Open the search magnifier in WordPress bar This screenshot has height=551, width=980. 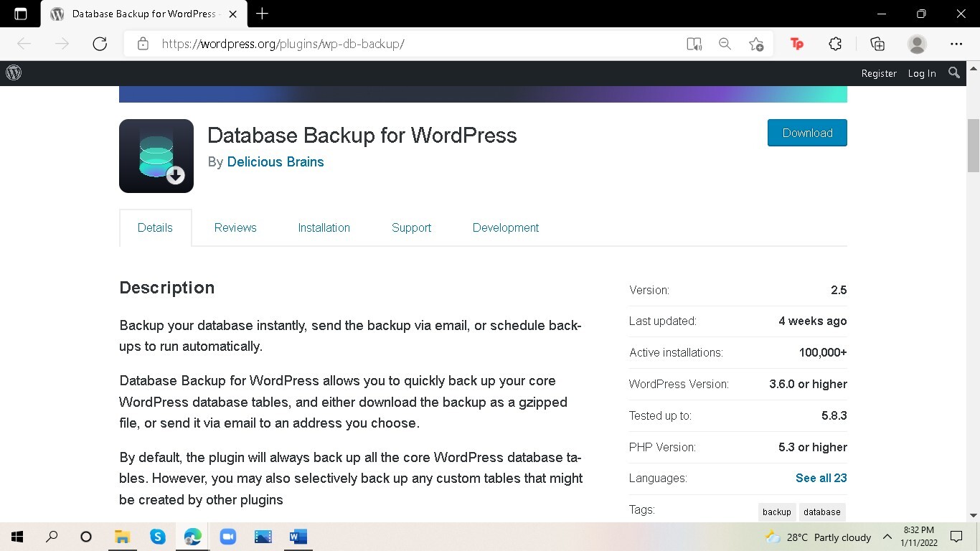click(x=953, y=73)
